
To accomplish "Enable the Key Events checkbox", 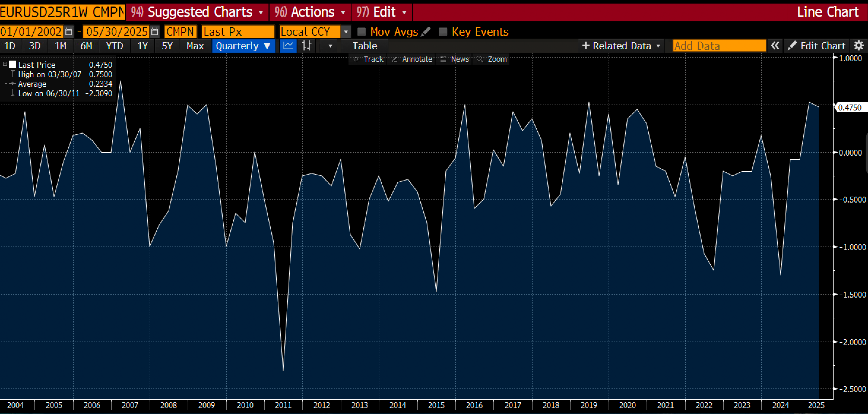I will click(x=443, y=32).
